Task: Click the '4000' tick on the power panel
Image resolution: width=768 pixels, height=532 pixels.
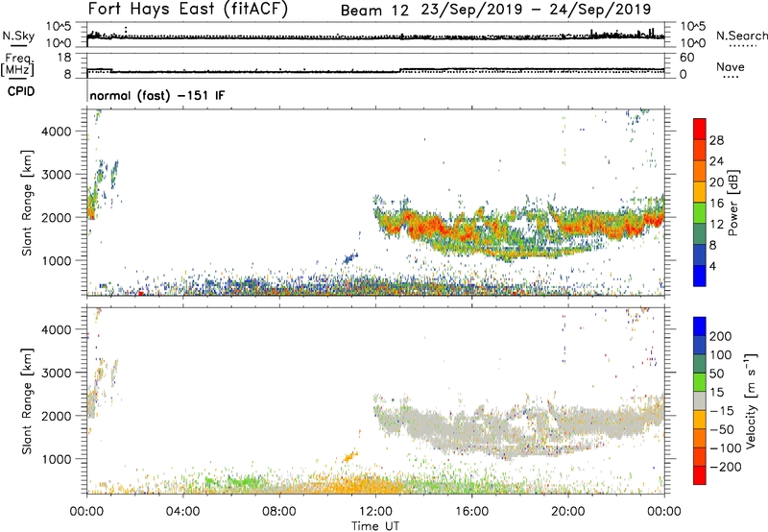Action: click(x=57, y=132)
